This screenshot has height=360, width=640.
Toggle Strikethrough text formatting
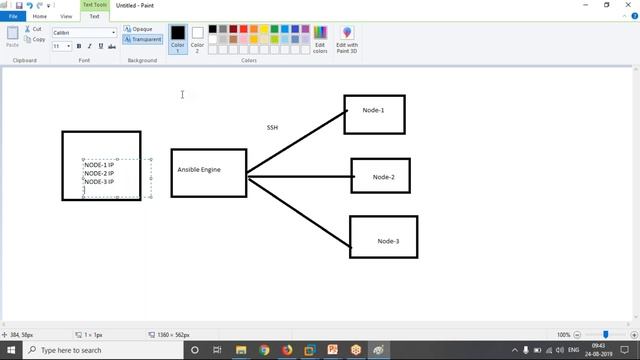(112, 46)
